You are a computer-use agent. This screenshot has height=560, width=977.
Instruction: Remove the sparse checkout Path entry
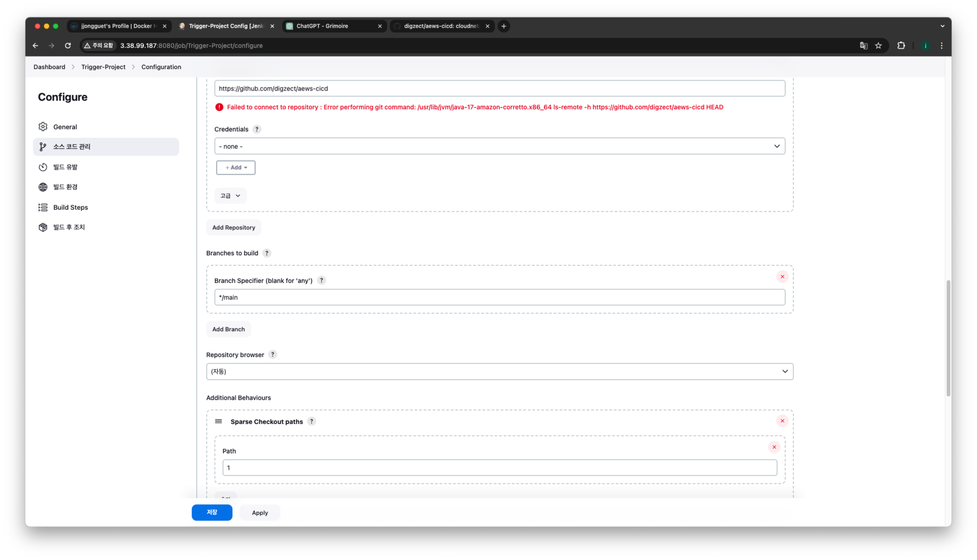(x=774, y=447)
